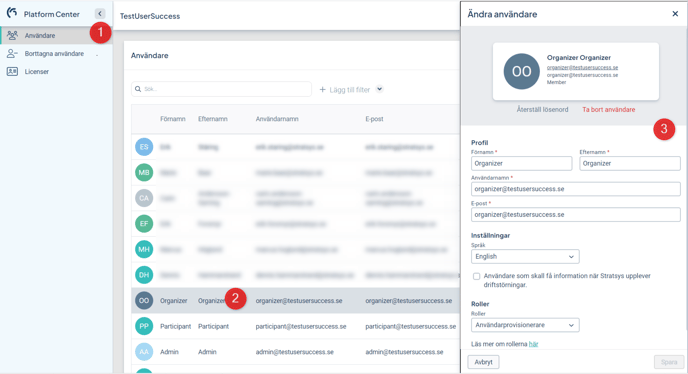Click the AA user avatar

[x=144, y=352]
